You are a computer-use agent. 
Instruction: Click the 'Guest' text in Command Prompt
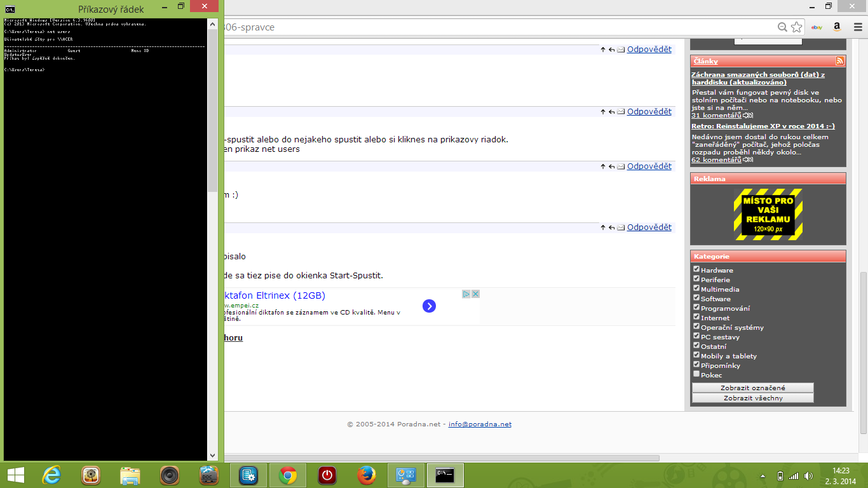74,51
